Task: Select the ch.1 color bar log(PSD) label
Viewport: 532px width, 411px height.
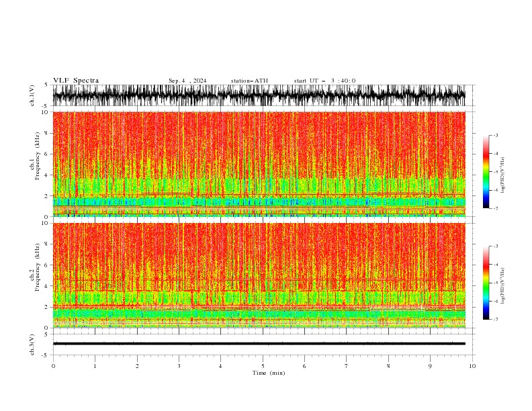Action: (x=503, y=175)
